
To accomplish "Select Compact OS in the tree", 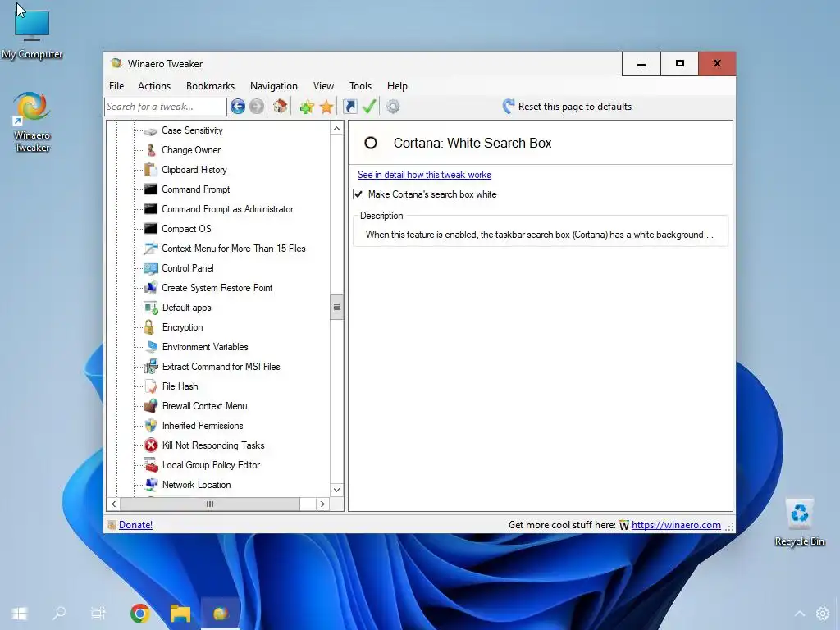I will (186, 229).
